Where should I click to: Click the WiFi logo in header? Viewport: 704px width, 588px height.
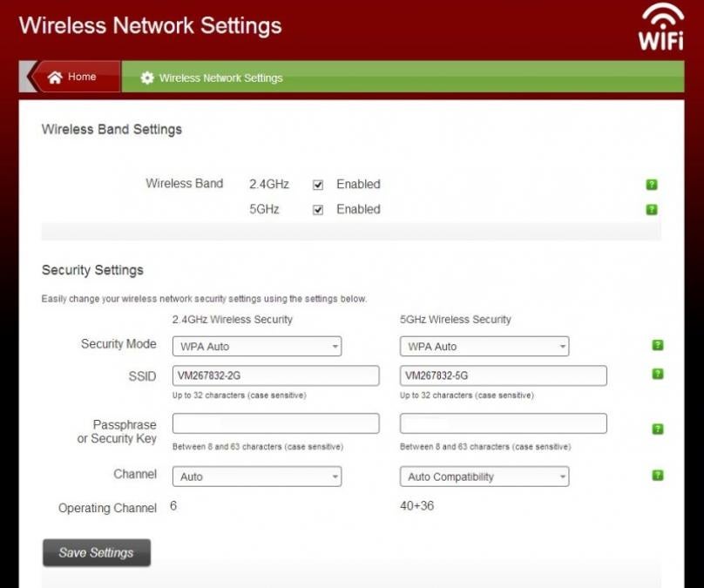pos(661,27)
